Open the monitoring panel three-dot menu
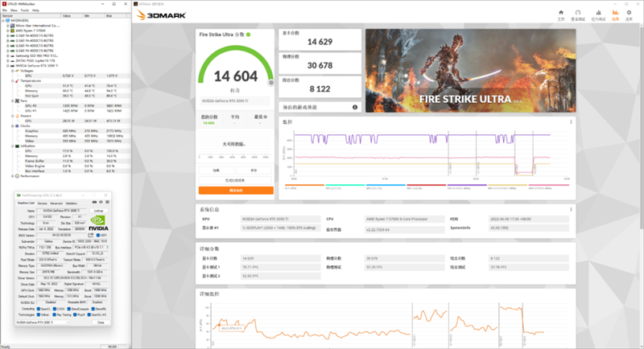Screen dimensions: 644x349 [571, 121]
